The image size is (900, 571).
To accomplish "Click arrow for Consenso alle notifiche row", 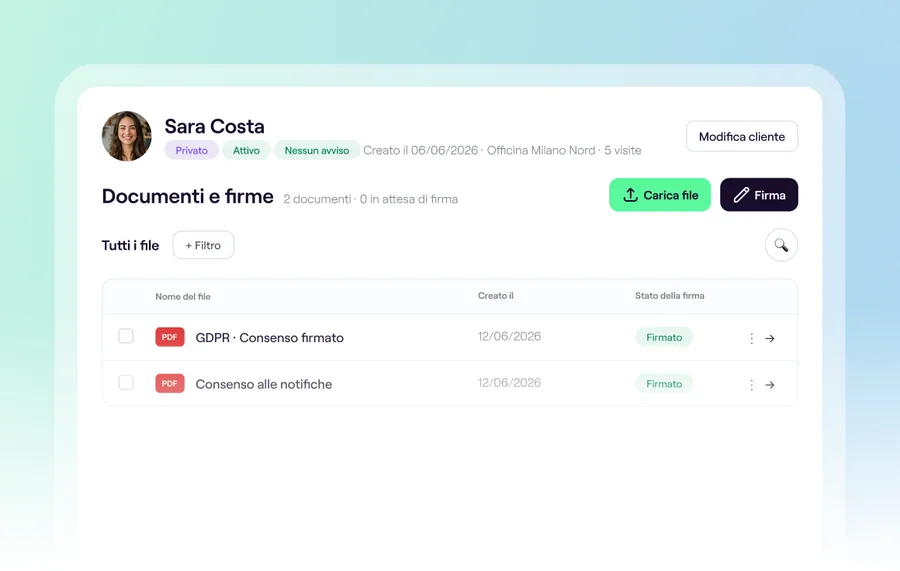I will click(x=770, y=384).
